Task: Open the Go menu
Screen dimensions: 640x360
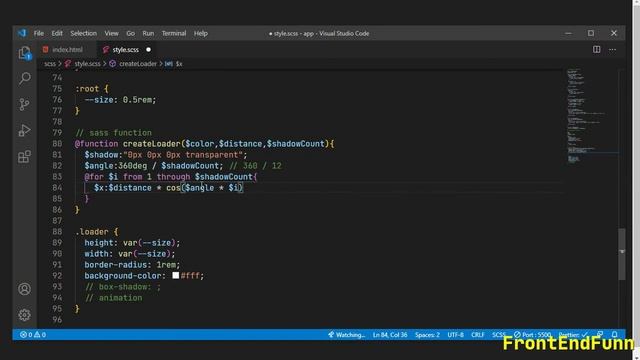Action: tap(131, 33)
